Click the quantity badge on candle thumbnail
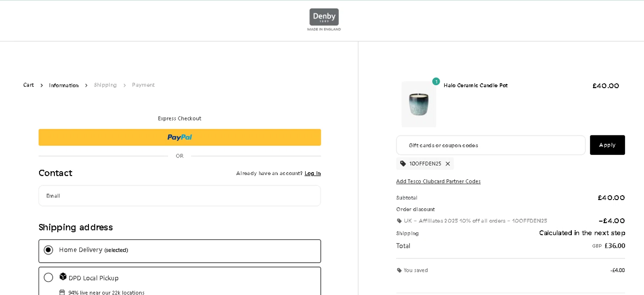 (x=436, y=81)
